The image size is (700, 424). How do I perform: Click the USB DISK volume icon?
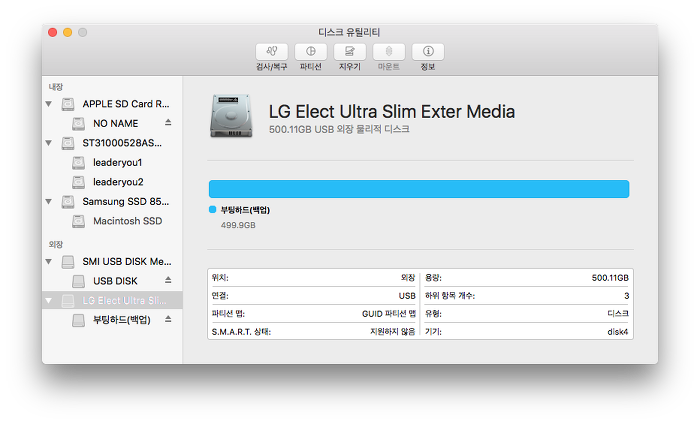[x=79, y=281]
